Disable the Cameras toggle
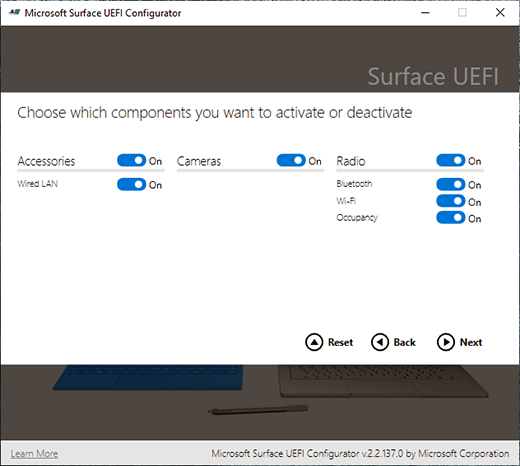Screen dimensions: 520x466 tap(291, 160)
